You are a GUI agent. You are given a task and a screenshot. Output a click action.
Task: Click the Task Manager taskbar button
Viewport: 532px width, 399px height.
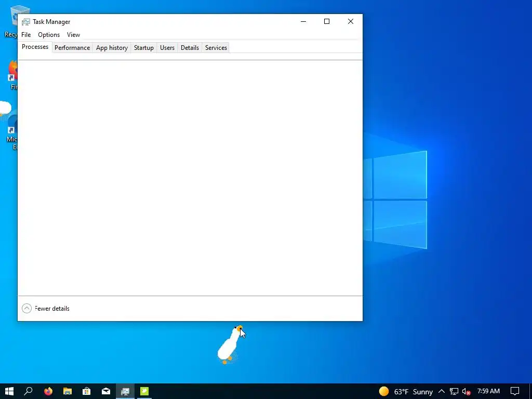[125, 391]
